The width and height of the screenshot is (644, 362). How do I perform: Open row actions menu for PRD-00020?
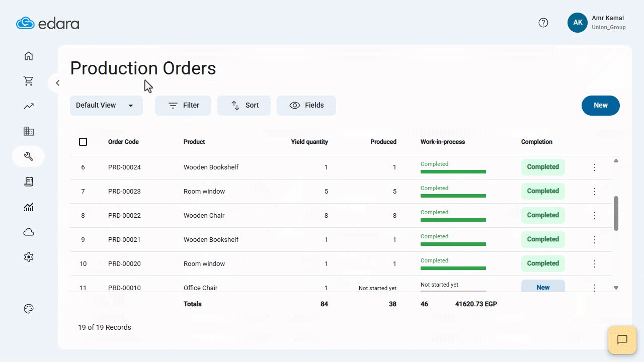[x=595, y=264]
